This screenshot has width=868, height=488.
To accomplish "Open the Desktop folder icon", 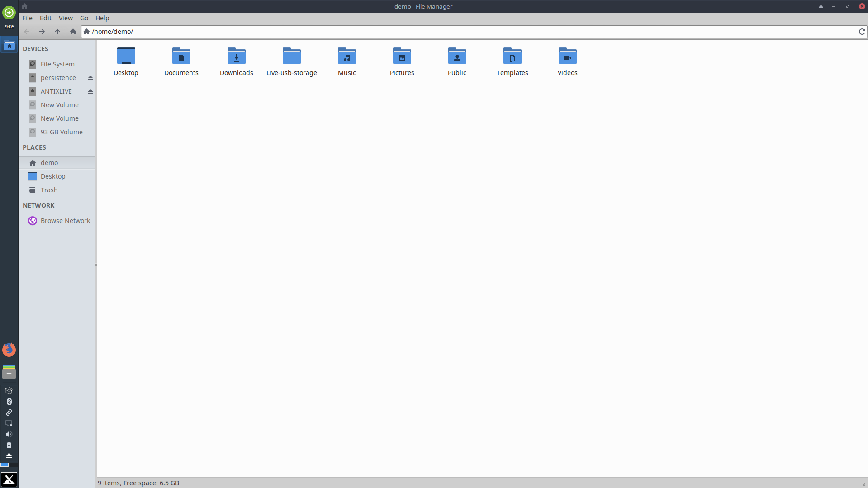I will (x=126, y=56).
